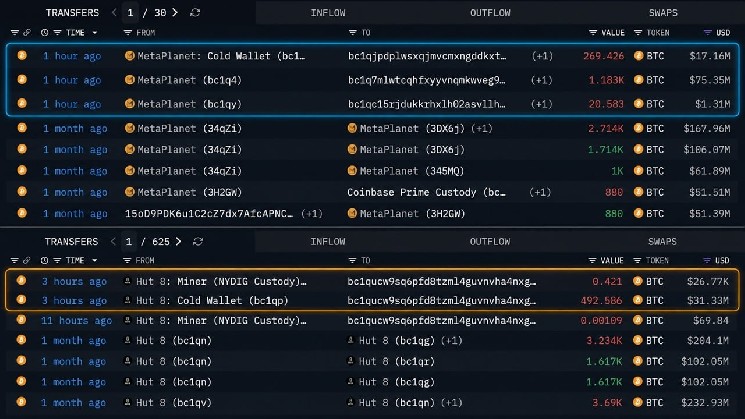
Task: Expand (+1) recipients on the 1.183K BTC row
Action: pos(542,80)
